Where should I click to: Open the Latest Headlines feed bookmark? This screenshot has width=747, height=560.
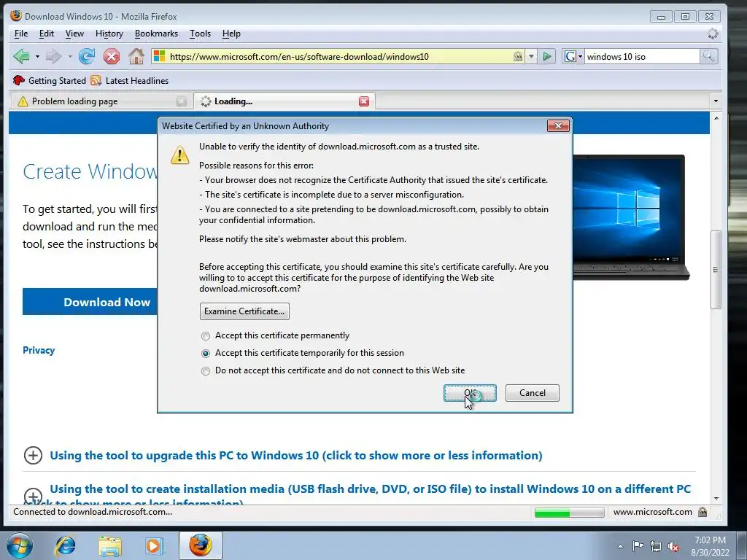tap(130, 80)
